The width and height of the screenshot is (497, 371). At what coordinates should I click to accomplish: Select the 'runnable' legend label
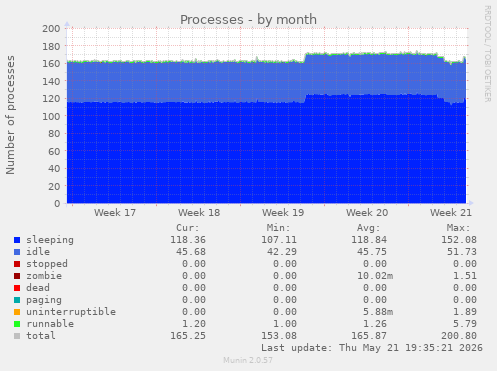(50, 324)
